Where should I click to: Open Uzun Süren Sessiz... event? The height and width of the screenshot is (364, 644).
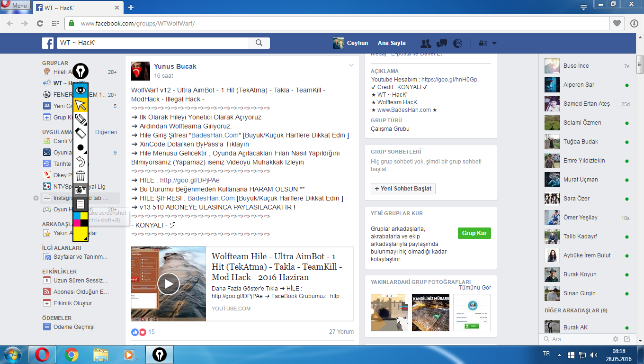76,281
